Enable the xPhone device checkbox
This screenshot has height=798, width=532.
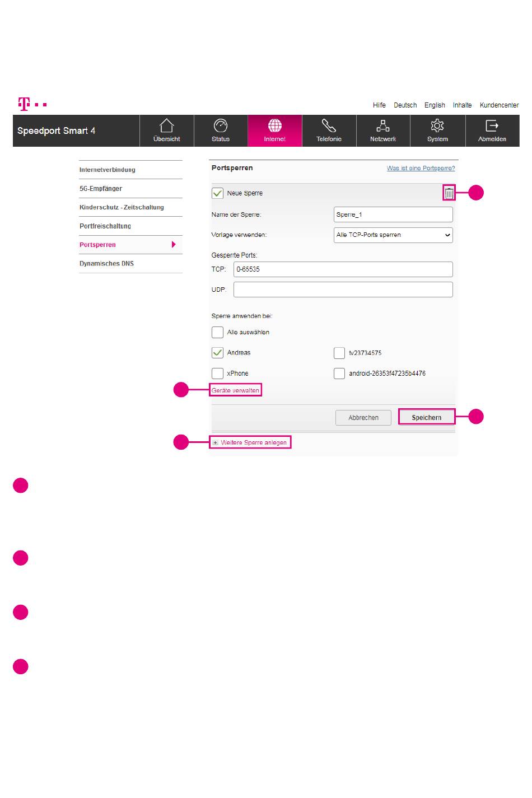pyautogui.click(x=217, y=374)
